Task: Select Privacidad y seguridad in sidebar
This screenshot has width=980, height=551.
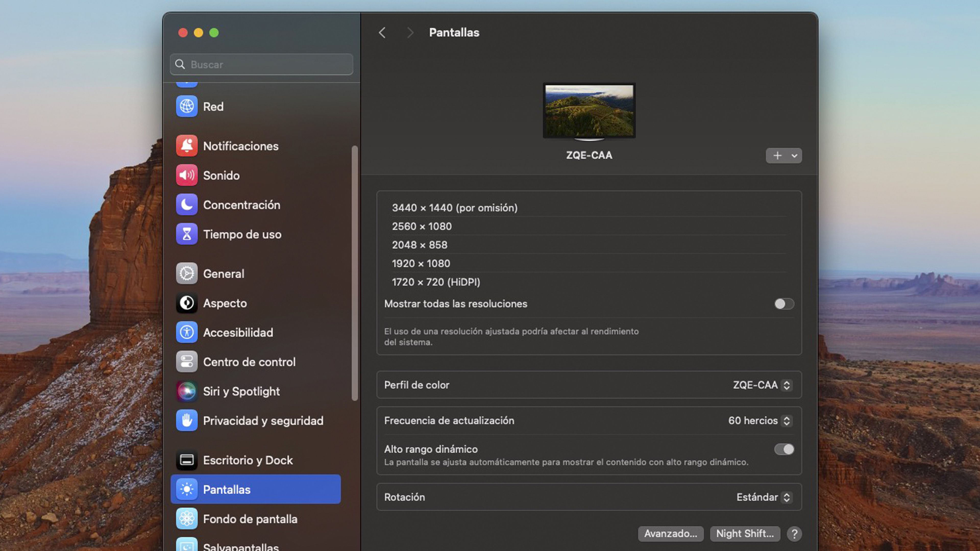Action: click(256, 421)
